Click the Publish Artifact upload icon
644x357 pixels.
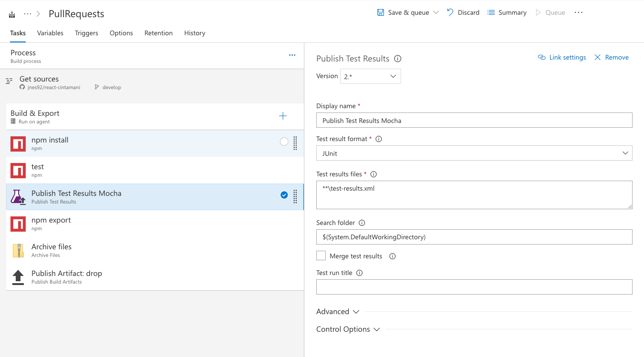[18, 277]
